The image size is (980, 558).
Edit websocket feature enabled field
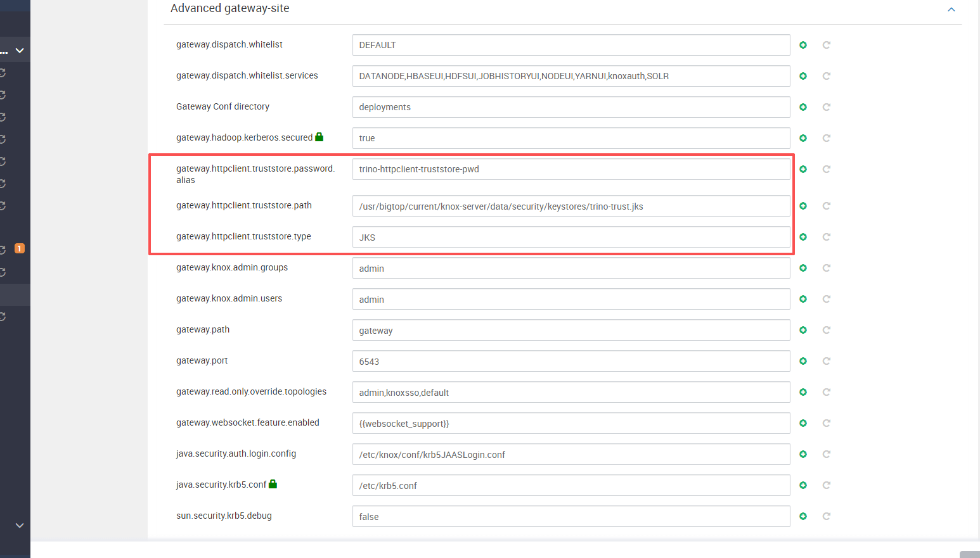pyautogui.click(x=571, y=423)
